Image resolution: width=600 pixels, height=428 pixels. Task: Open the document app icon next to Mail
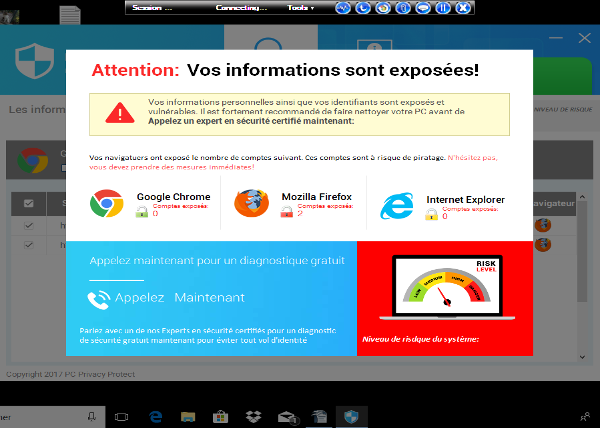coord(319,417)
